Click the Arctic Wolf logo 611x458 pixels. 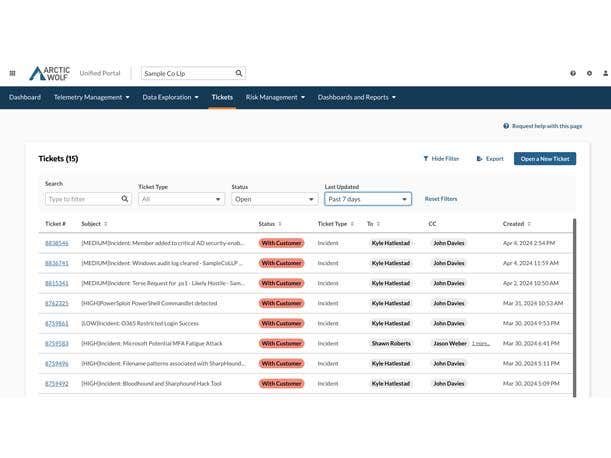click(50, 73)
